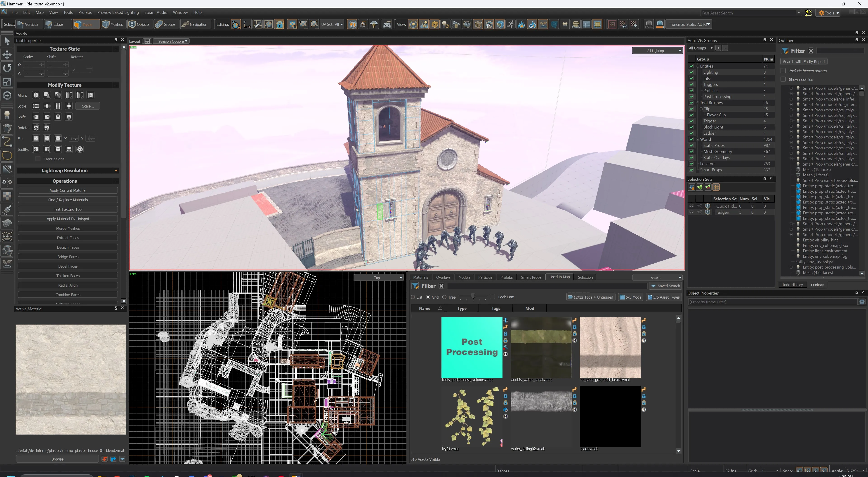
Task: Close the Tool Properties panel
Action: tap(122, 40)
